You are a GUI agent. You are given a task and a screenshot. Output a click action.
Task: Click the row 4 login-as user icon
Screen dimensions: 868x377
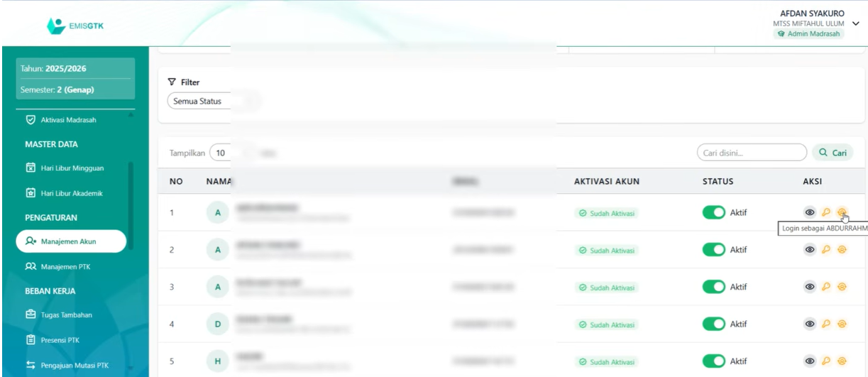click(842, 324)
